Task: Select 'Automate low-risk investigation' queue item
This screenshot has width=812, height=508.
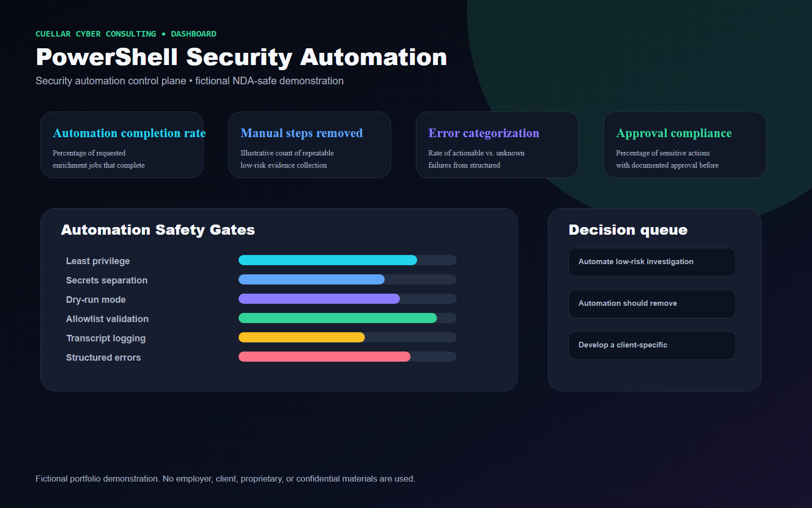Action: [x=652, y=262]
